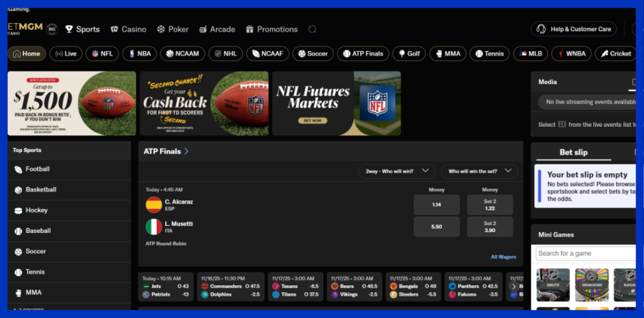Click Bet Now on NFL Futures banner
644x318 pixels.
[x=312, y=121]
